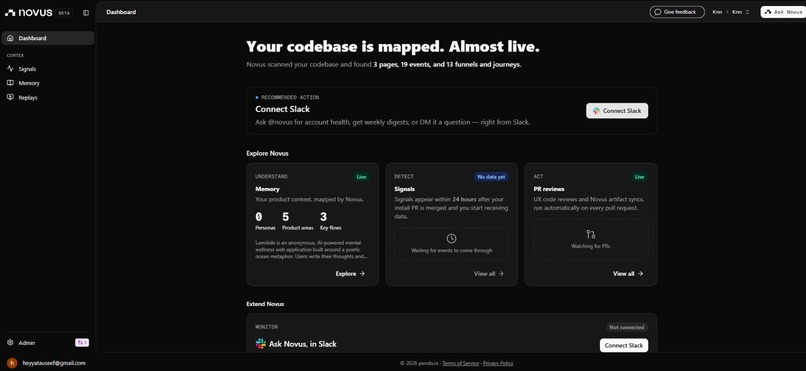
Task: Open the Knn workspace switcher dropdown
Action: 741,12
